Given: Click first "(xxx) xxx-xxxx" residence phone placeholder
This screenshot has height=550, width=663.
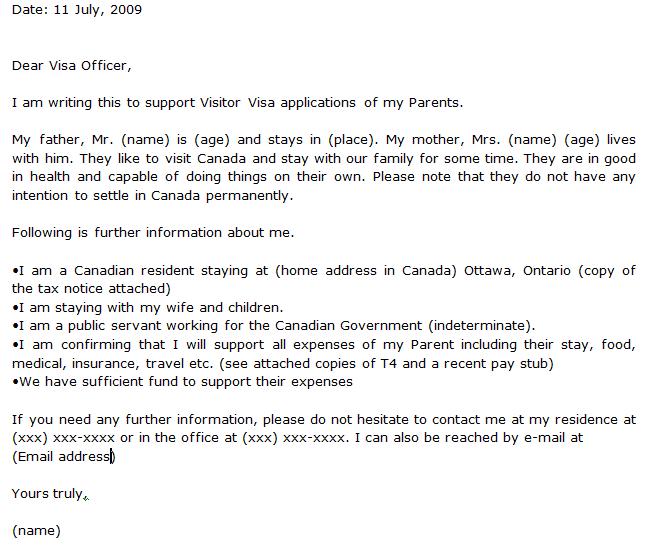Looking at the screenshot, I should point(63,438).
